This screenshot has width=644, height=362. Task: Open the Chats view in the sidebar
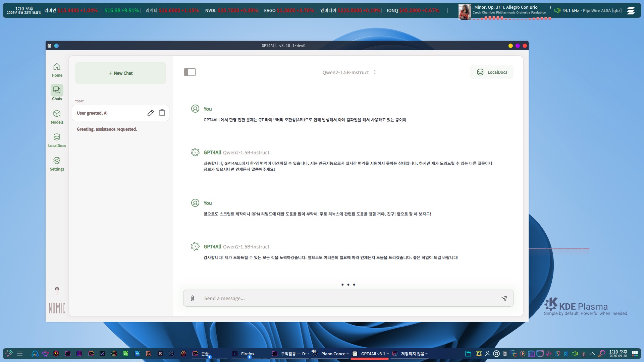57,93
